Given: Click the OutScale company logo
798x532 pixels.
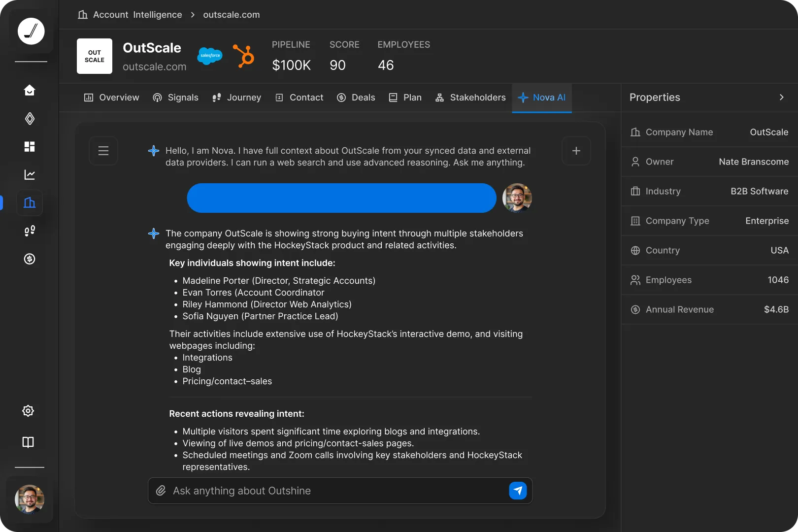Looking at the screenshot, I should (x=95, y=56).
